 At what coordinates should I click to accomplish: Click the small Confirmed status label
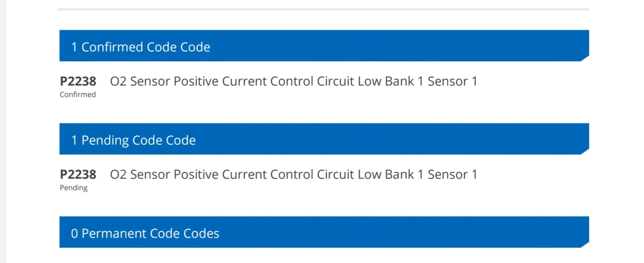coord(78,94)
